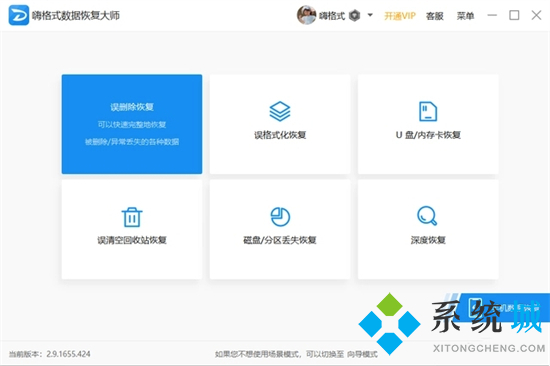Click the 嗨格式 username text
550x366 pixels.
(332, 16)
